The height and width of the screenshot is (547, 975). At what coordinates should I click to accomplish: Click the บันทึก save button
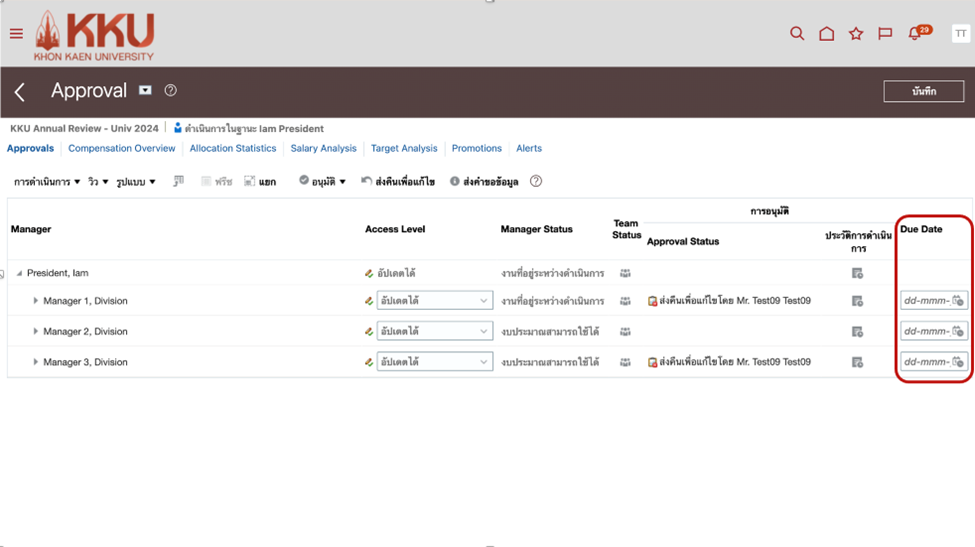point(923,92)
